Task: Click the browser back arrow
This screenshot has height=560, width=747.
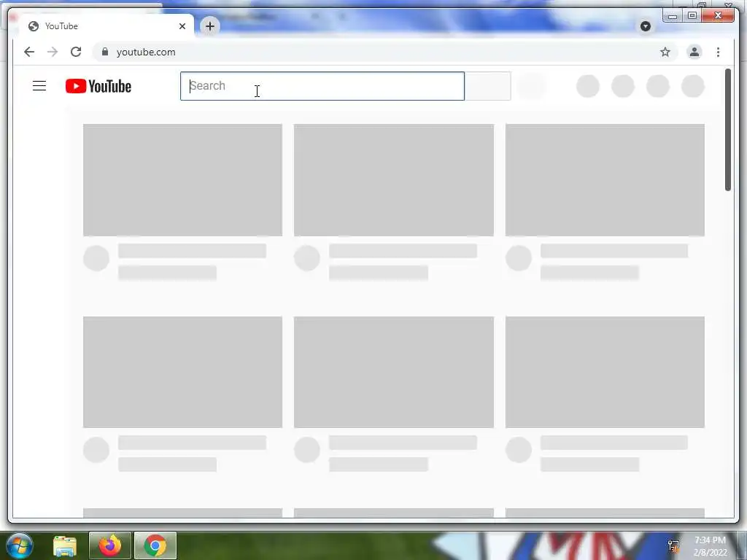Action: click(x=29, y=52)
